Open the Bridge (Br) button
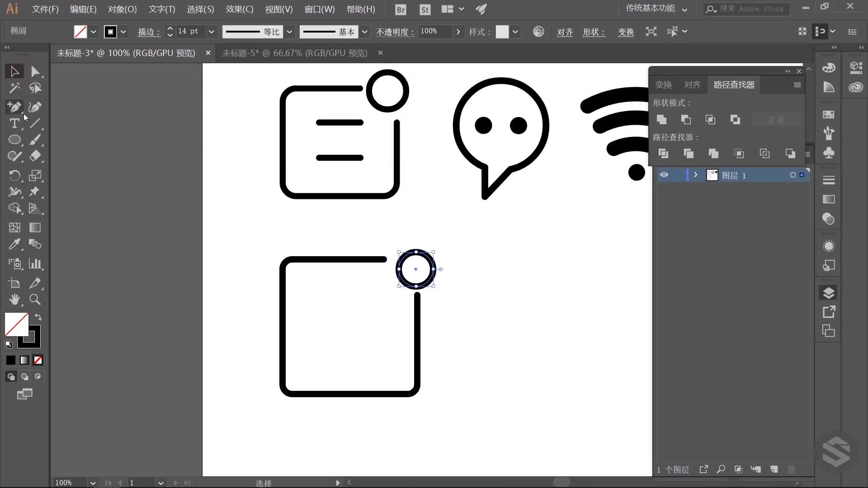The height and width of the screenshot is (488, 868). coord(401,9)
